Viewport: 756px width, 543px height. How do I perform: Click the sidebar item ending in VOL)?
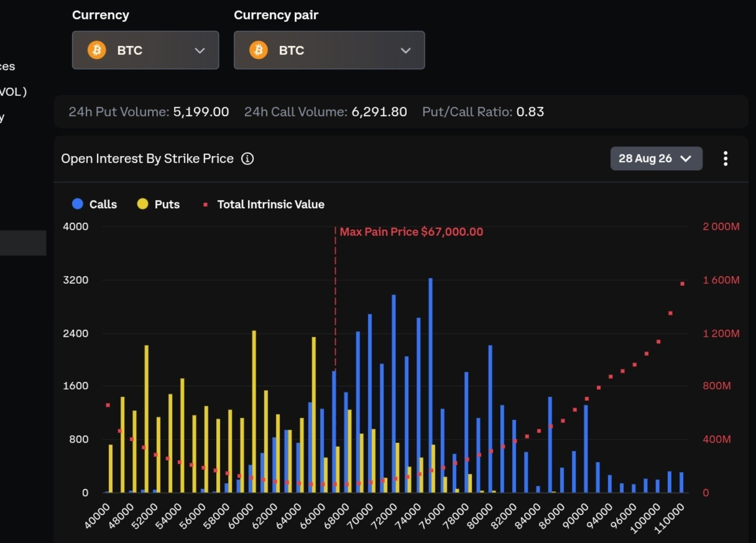[x=13, y=91]
